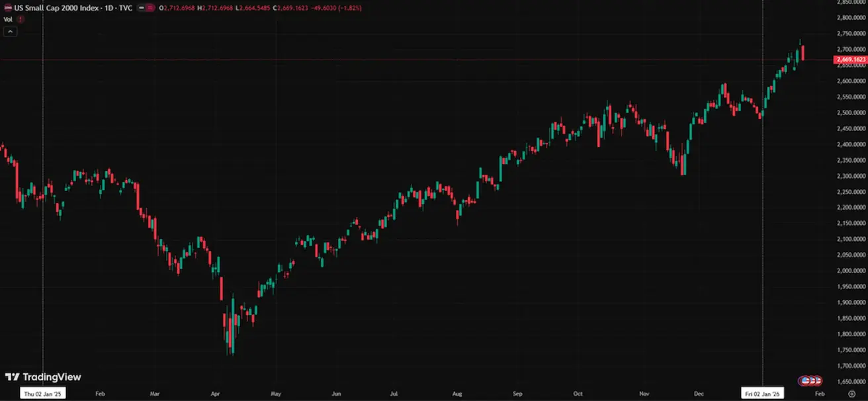The image size is (868, 401).
Task: Open chart settings via the hexagon gear icon
Action: pos(852,393)
